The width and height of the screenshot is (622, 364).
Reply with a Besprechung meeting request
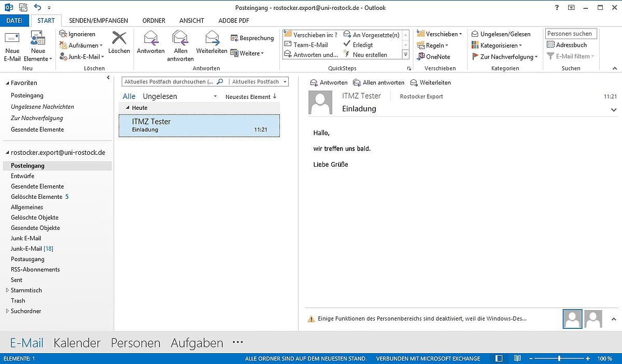(252, 38)
